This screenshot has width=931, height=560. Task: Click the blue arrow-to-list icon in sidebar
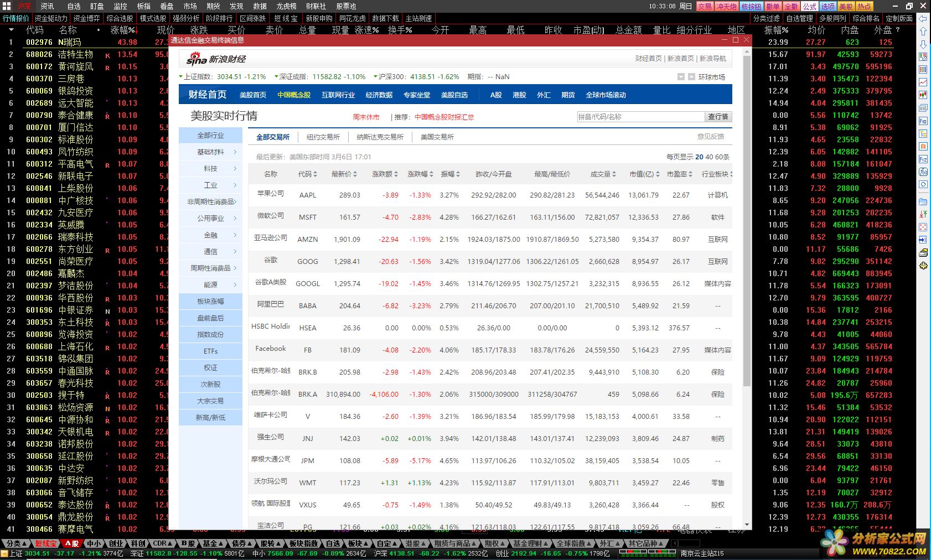point(923,240)
